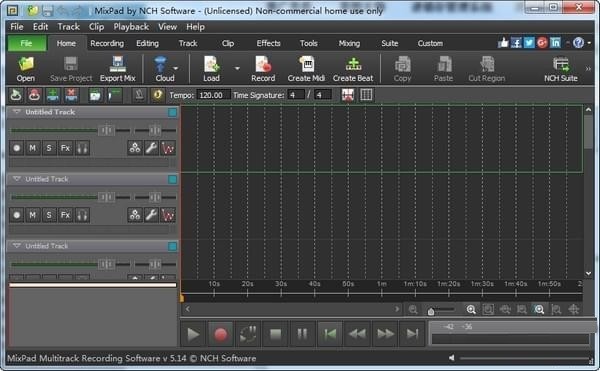
Task: Solo the second track with S
Action: pyautogui.click(x=49, y=215)
